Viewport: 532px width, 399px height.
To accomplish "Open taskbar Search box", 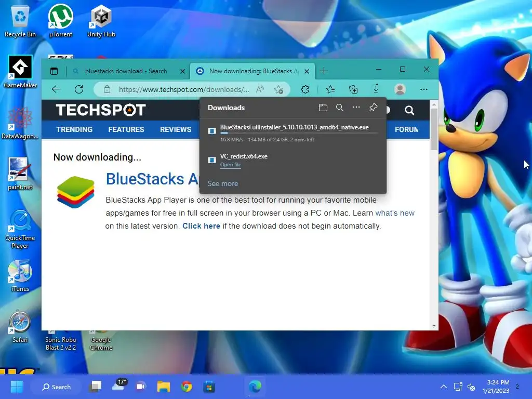I will tap(56, 387).
